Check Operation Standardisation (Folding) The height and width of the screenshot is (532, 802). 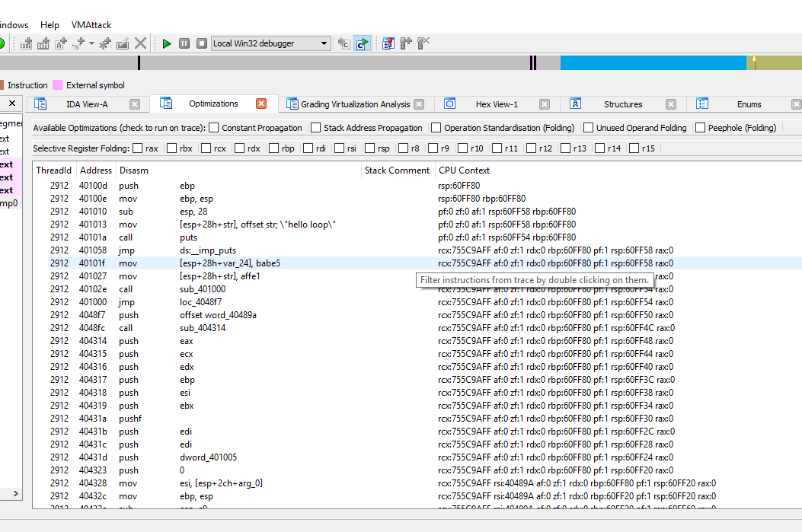[x=436, y=128]
